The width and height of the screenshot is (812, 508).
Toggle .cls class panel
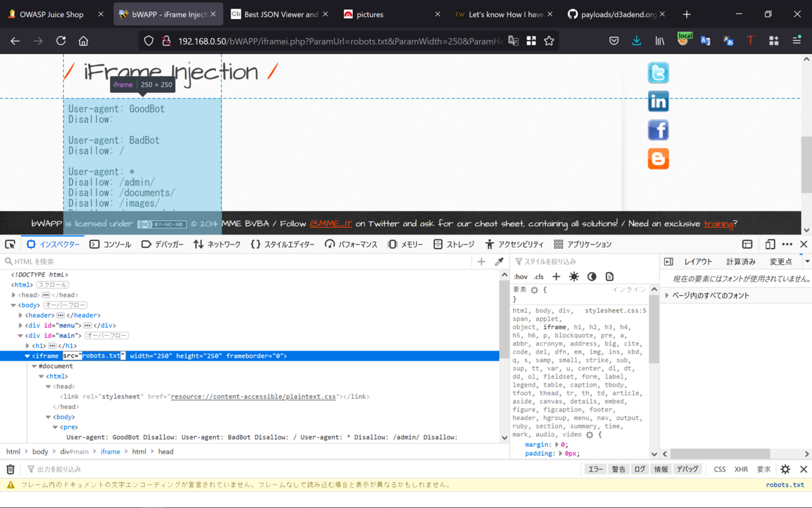539,276
